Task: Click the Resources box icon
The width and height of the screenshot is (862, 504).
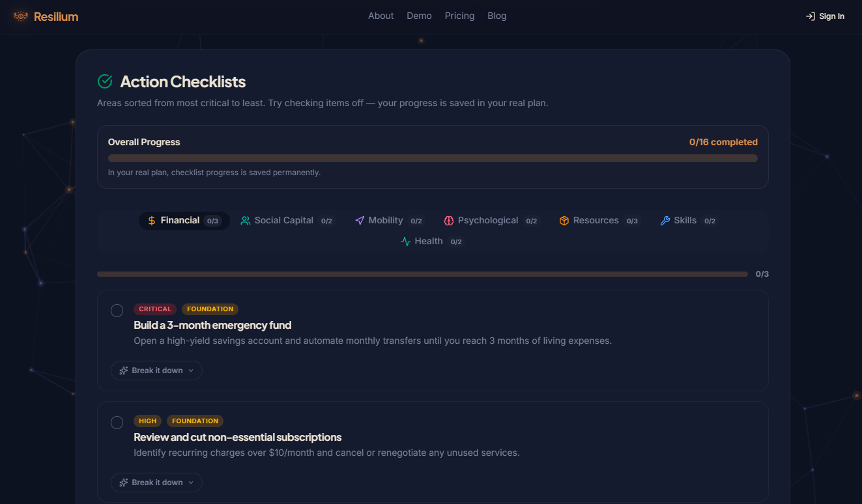Action: [x=564, y=221]
